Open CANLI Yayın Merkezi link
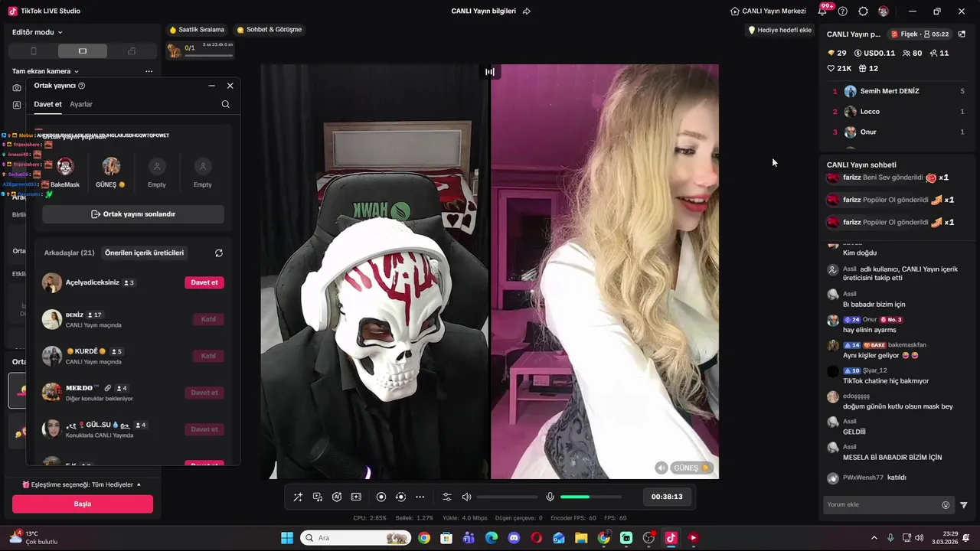This screenshot has height=551, width=980. (768, 11)
